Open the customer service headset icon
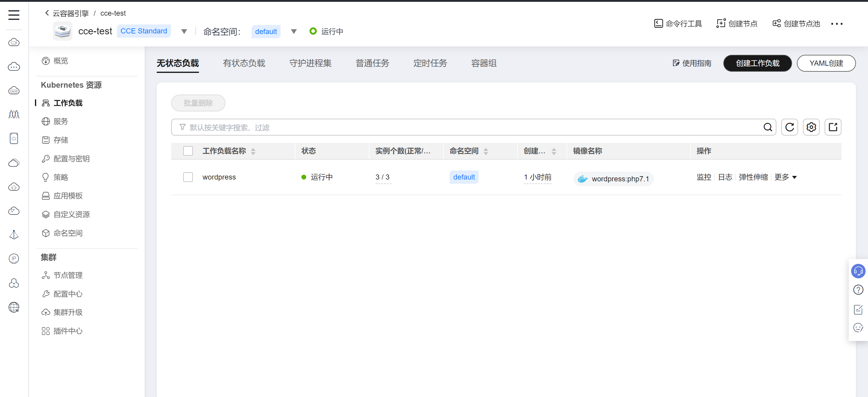Screen dimensions: 868x397 858,271
